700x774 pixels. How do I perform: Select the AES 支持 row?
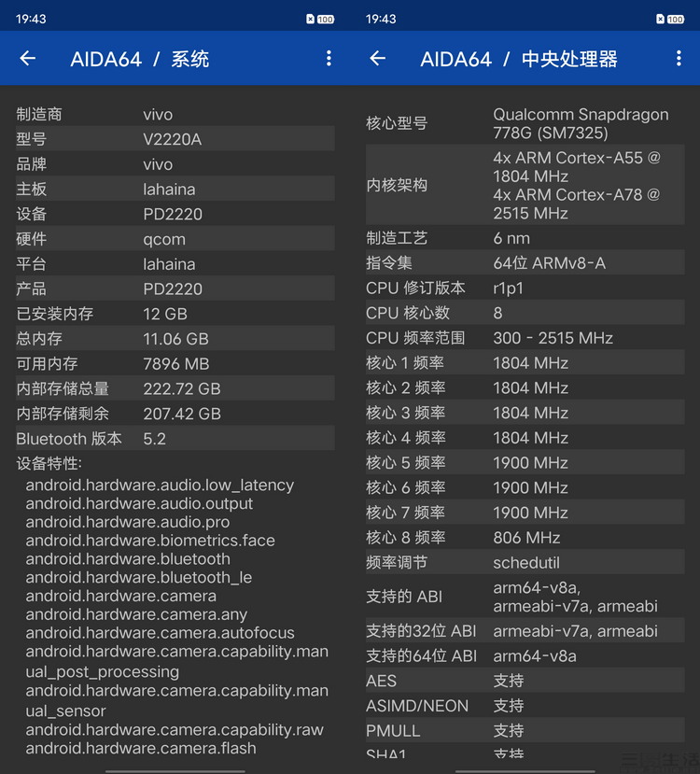[525, 681]
